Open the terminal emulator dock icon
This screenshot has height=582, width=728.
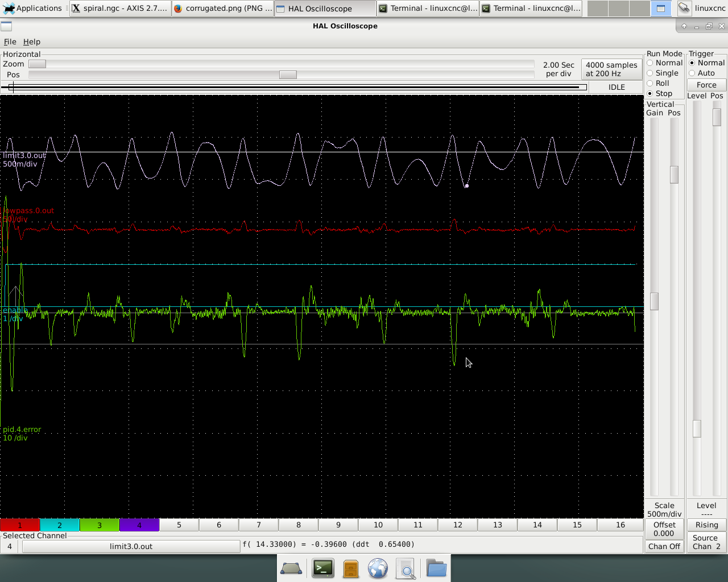click(322, 568)
